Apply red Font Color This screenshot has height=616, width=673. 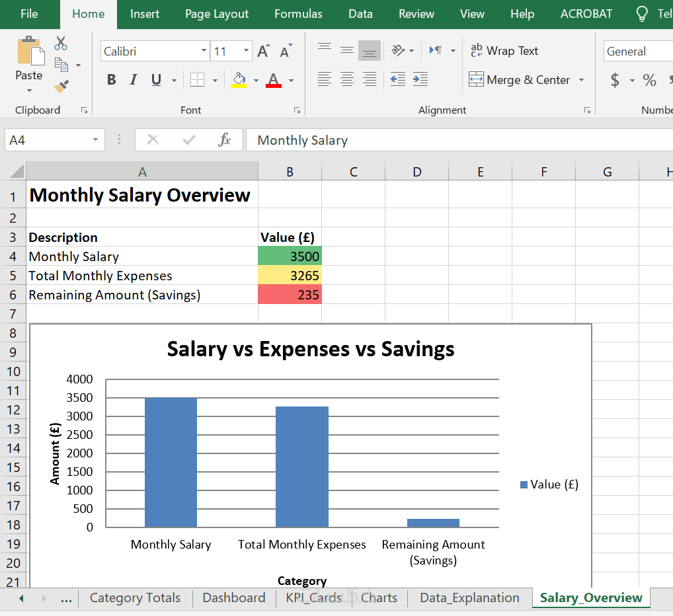[x=274, y=80]
